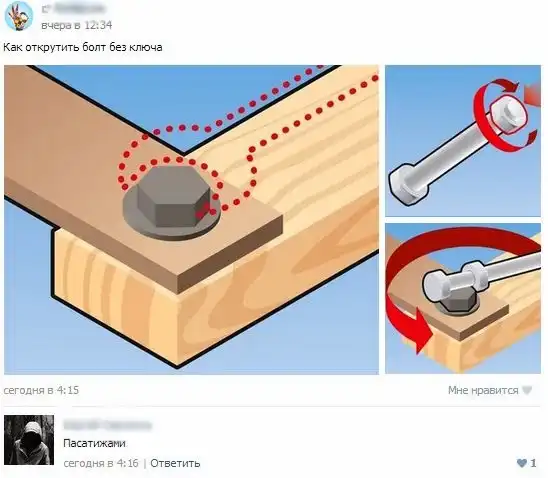548x478 pixels.
Task: Click the comment time сегодня в 4:16
Action: coord(101,463)
